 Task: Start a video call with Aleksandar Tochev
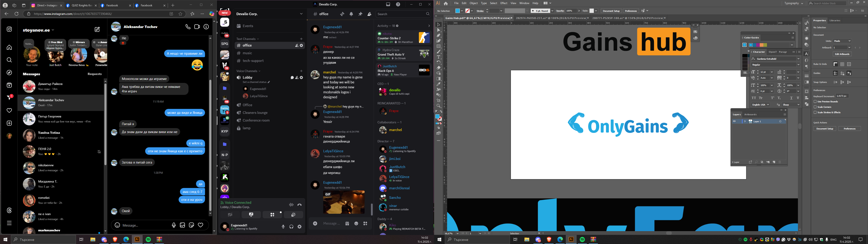point(197,27)
